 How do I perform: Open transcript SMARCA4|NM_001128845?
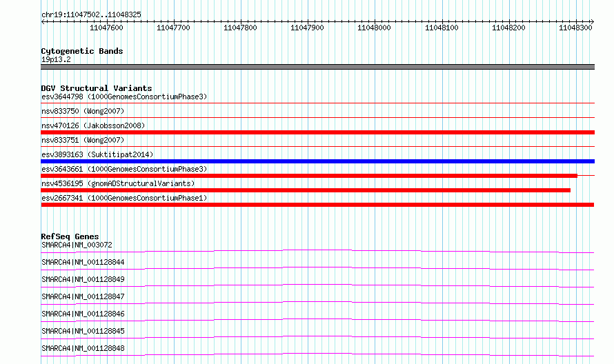point(83,331)
